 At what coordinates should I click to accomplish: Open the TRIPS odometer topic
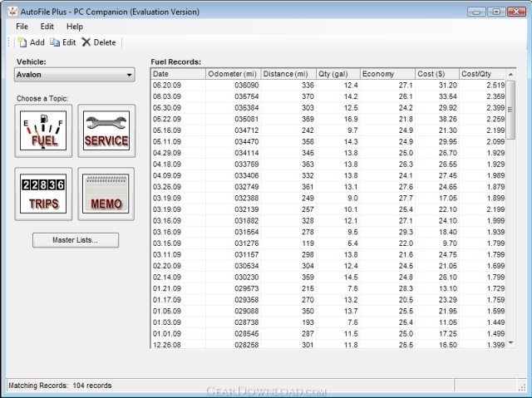click(43, 194)
